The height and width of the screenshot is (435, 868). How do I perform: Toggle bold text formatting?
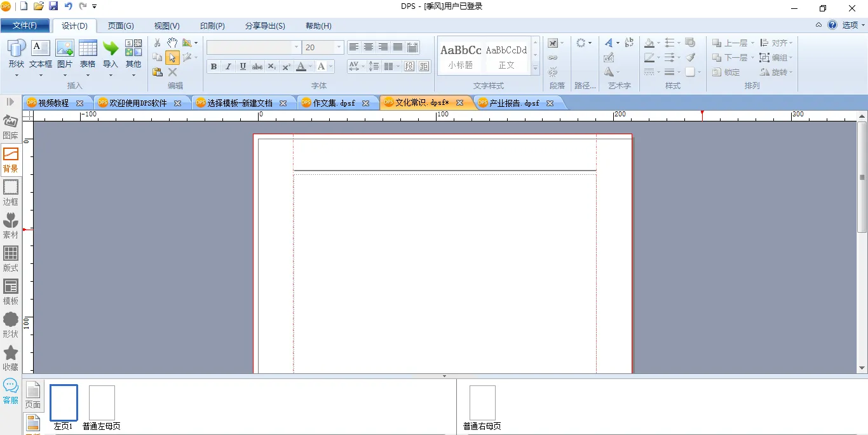214,67
